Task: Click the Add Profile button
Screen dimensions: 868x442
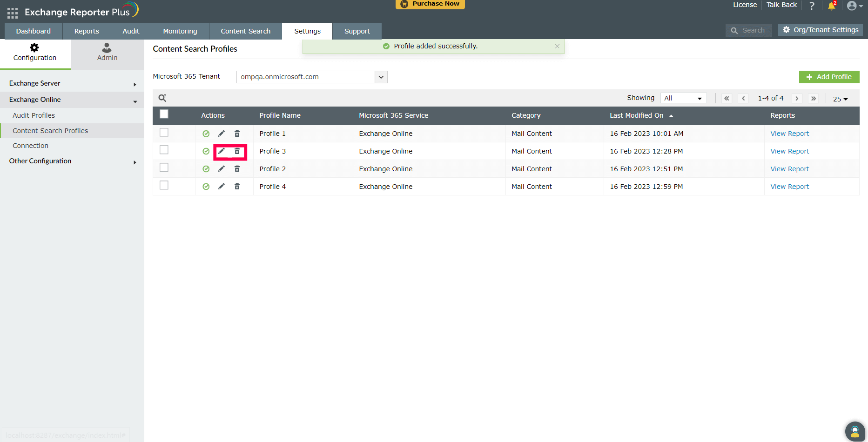Action: pyautogui.click(x=829, y=77)
